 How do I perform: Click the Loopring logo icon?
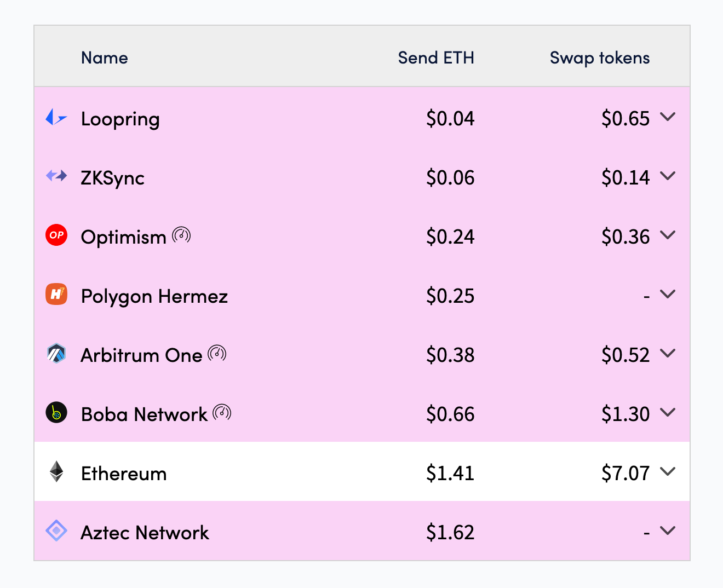(x=56, y=117)
